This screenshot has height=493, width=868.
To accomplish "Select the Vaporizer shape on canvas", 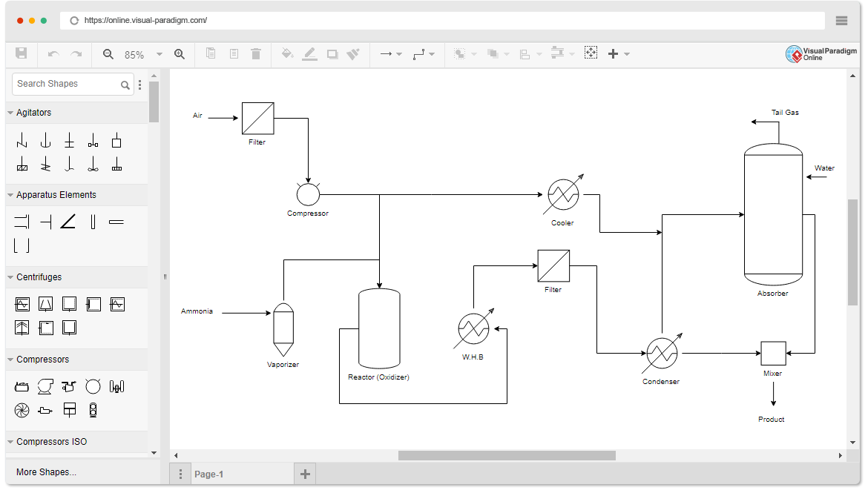I will coord(283,330).
